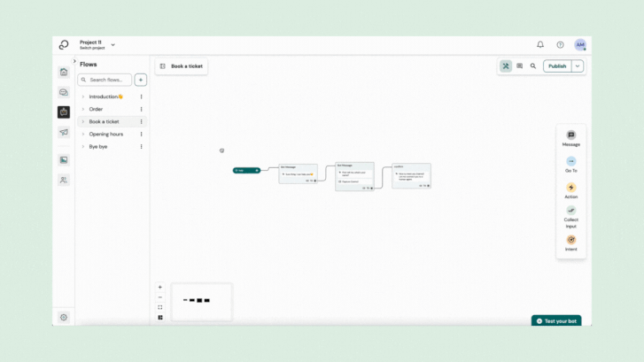This screenshot has width=644, height=362.
Task: Add a Go To block
Action: [570, 162]
